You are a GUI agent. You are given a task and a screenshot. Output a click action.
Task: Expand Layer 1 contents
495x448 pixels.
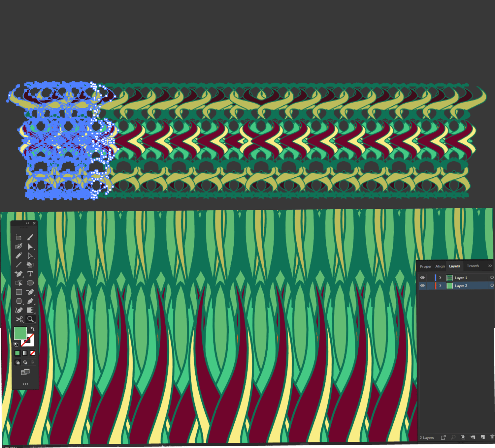(440, 278)
